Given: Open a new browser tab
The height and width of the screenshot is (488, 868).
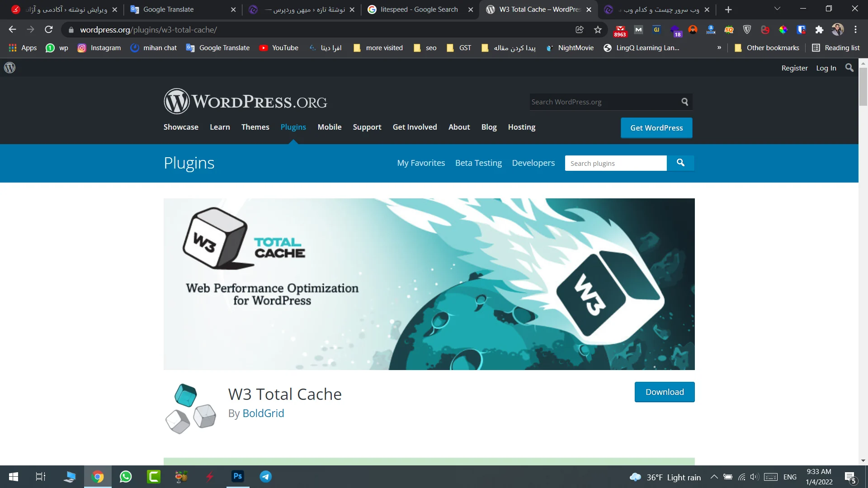Looking at the screenshot, I should pyautogui.click(x=728, y=9).
